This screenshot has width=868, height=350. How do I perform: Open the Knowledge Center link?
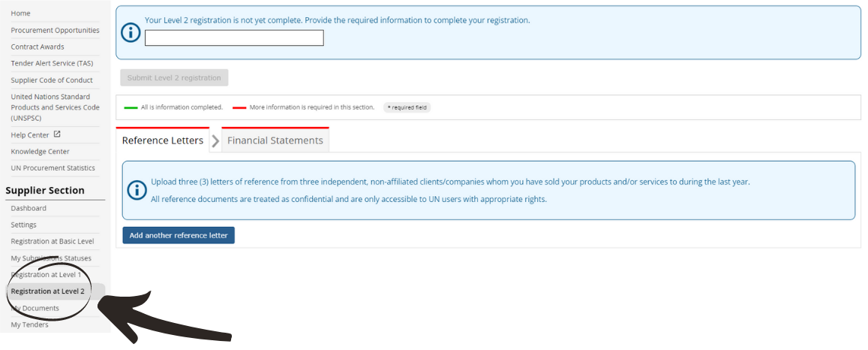click(41, 151)
